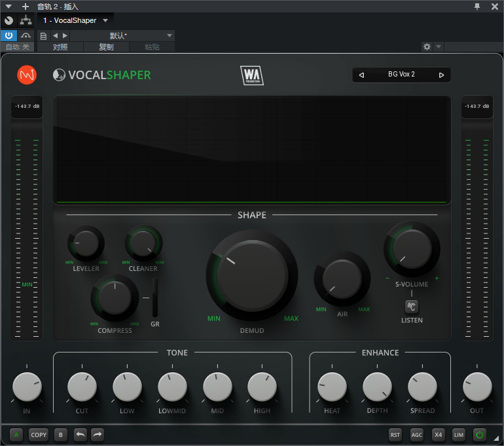
Task: Select the B state slot
Action: point(60,435)
